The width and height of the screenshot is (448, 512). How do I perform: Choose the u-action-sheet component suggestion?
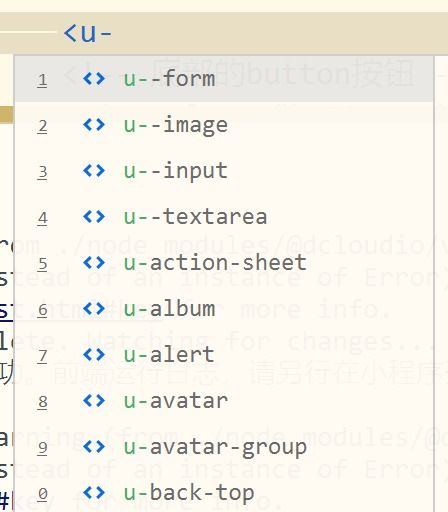224,263
